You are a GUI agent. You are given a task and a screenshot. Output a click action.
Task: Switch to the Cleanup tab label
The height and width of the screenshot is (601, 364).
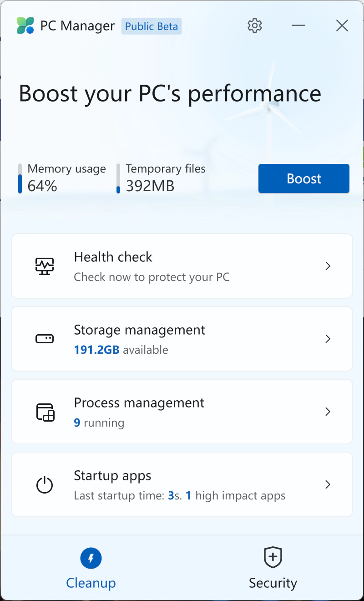click(x=91, y=583)
